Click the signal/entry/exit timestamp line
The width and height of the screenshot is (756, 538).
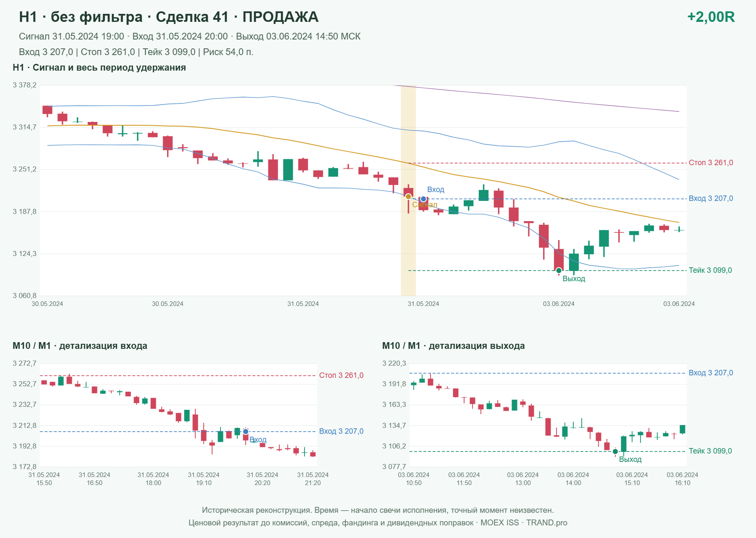click(190, 37)
